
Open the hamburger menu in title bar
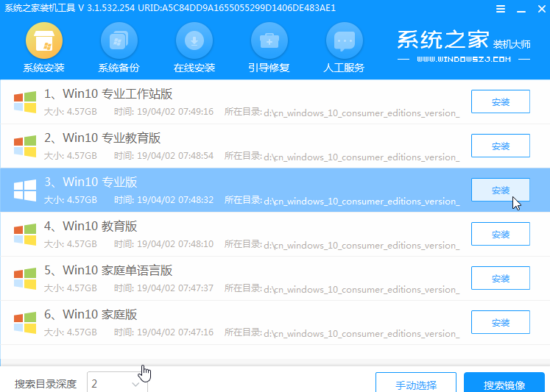pyautogui.click(x=501, y=9)
